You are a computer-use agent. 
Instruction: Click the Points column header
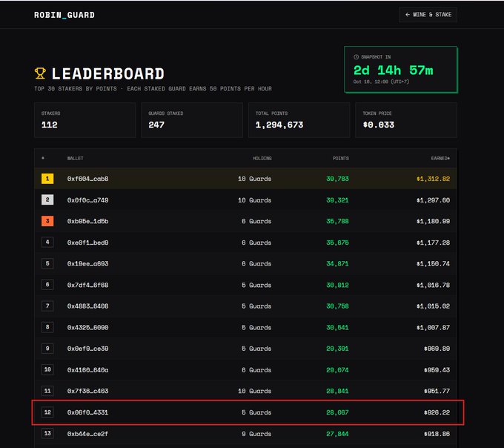[341, 158]
